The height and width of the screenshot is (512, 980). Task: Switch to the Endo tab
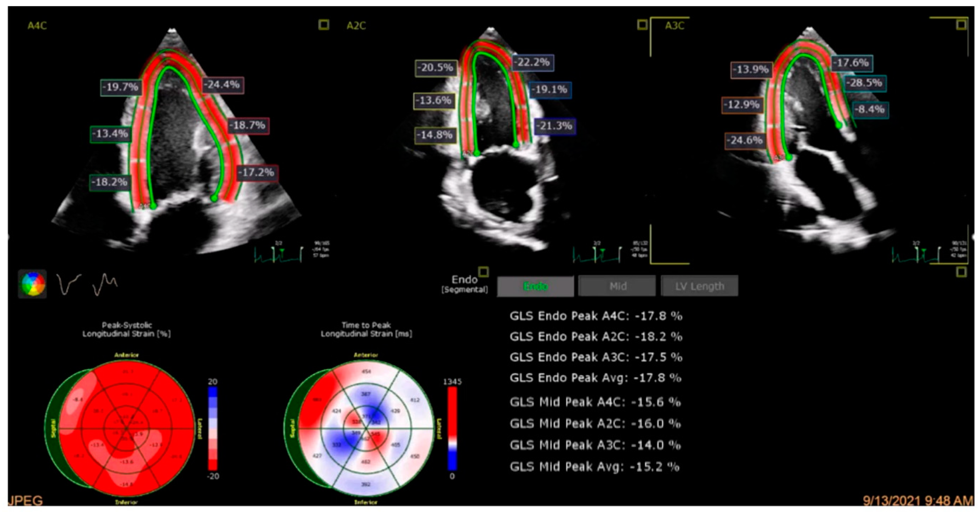535,286
